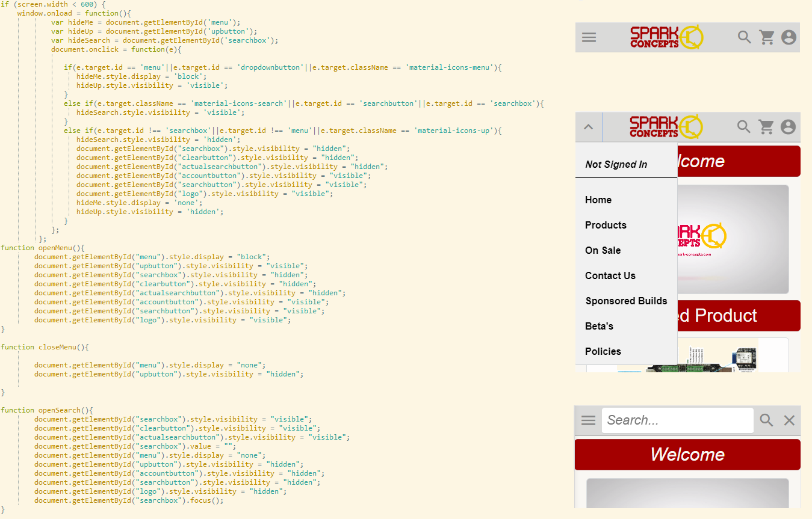The width and height of the screenshot is (812, 519).
Task: Open Beta's from the dropdown menu
Action: tap(599, 326)
